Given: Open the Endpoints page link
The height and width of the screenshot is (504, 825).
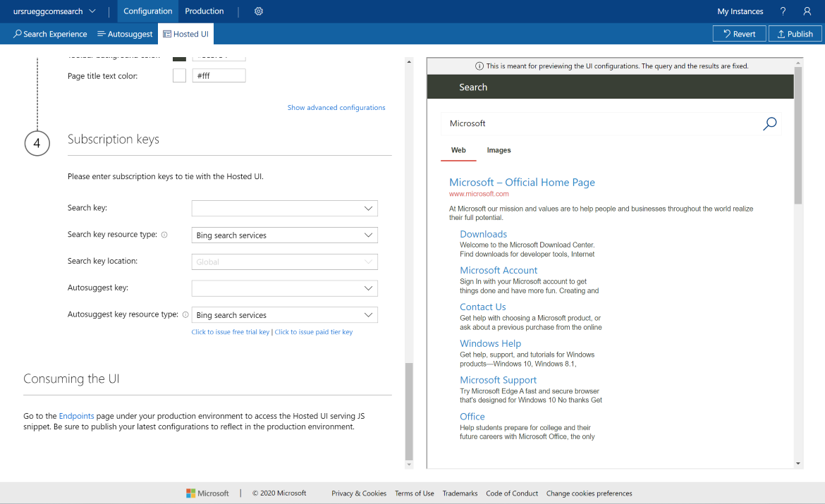Looking at the screenshot, I should coord(76,416).
